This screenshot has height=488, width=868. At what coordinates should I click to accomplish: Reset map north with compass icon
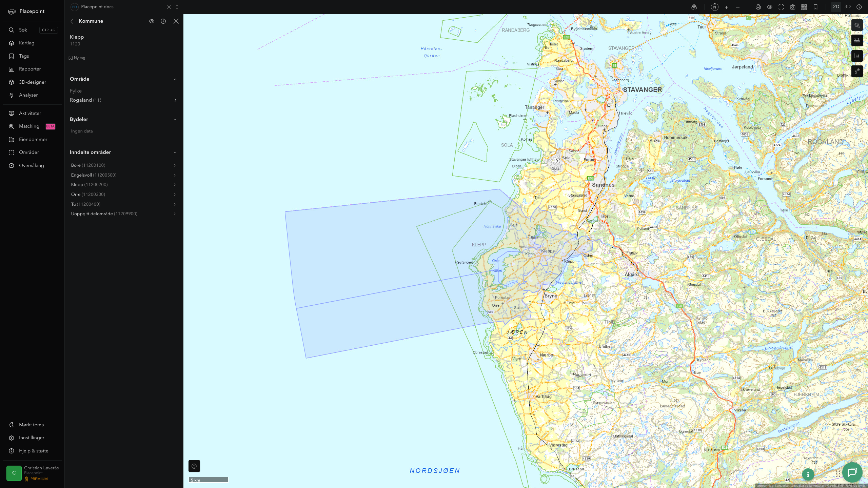714,7
